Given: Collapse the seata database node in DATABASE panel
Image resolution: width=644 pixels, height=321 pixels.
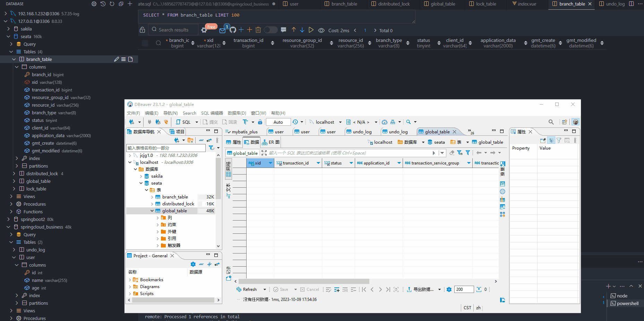Looking at the screenshot, I should 8,36.
